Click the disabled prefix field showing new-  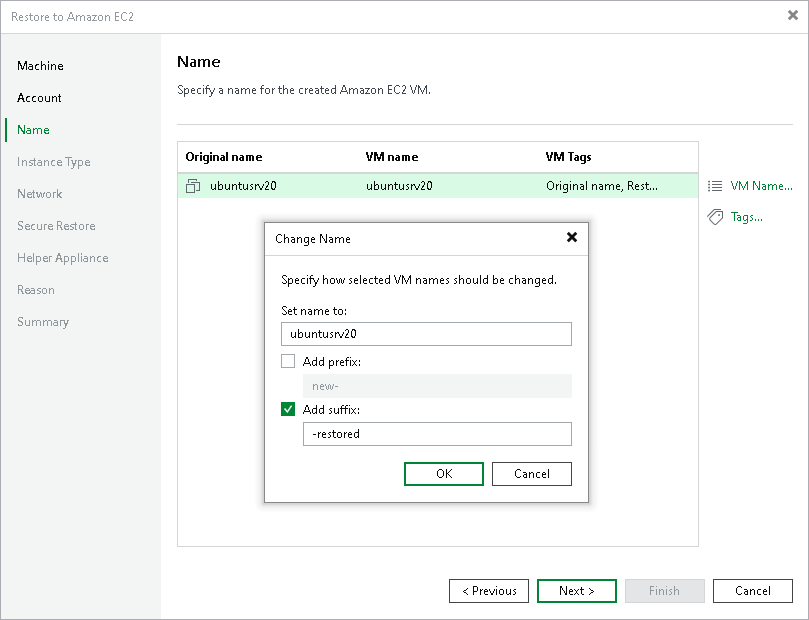tap(437, 386)
